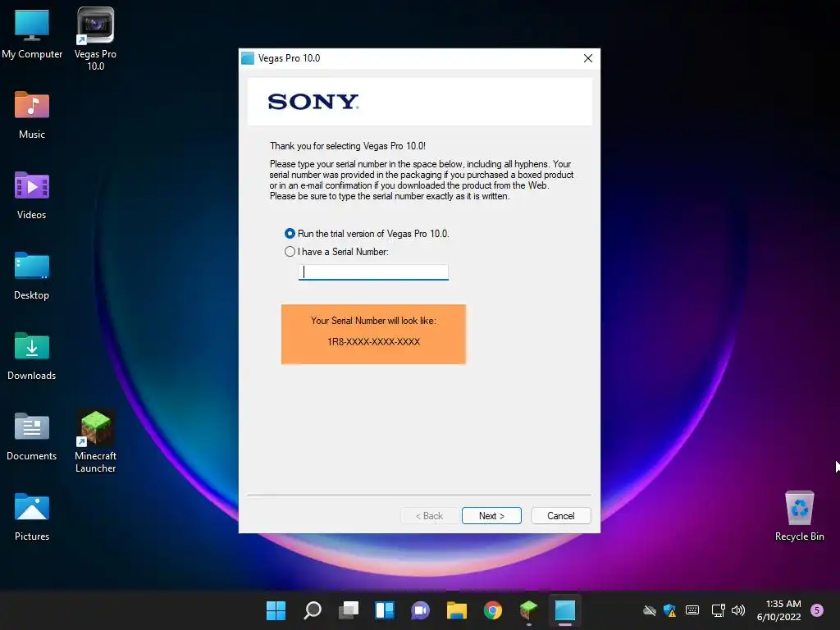Select I have a Serial Number option
Screen dimensions: 840x630
click(290, 252)
